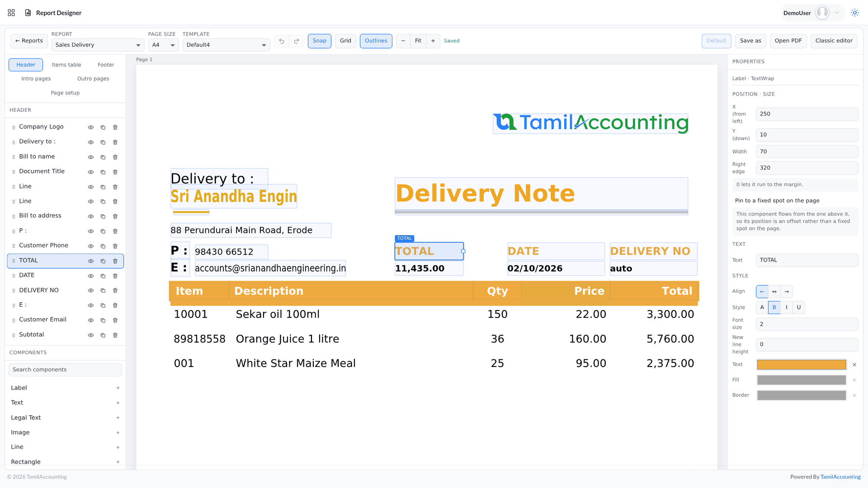868x488 pixels.
Task: Switch to the Footer tab
Action: pyautogui.click(x=106, y=65)
